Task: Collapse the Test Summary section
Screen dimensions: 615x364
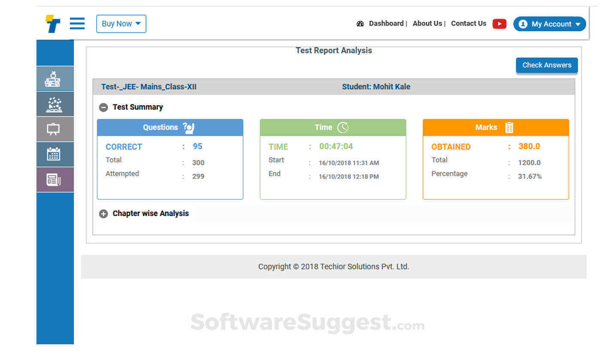Action: 103,107
